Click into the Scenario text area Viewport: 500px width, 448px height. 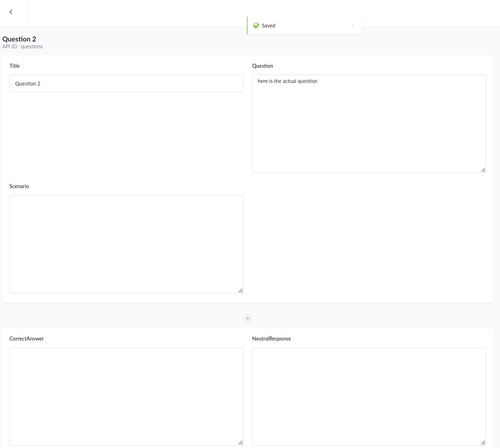click(x=127, y=244)
